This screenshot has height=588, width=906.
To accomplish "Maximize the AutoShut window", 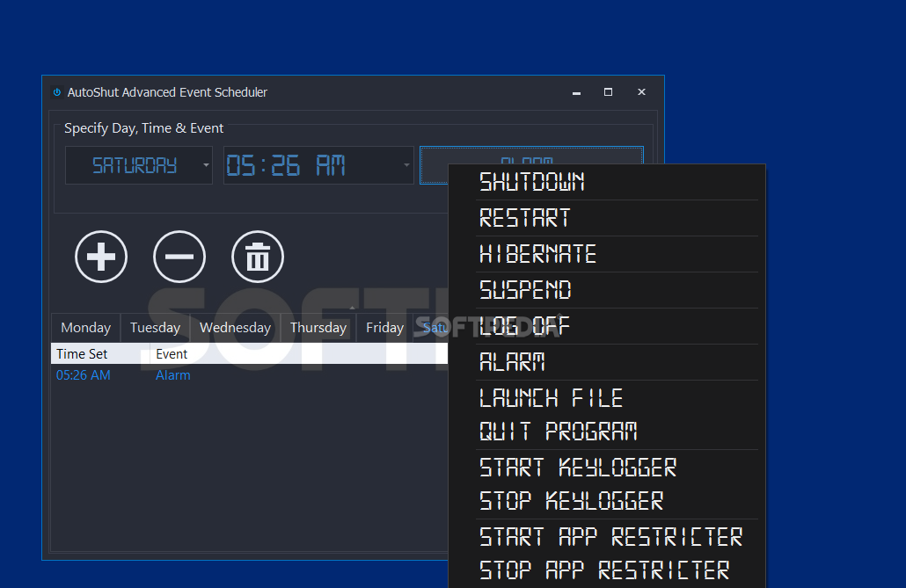I will pyautogui.click(x=608, y=92).
